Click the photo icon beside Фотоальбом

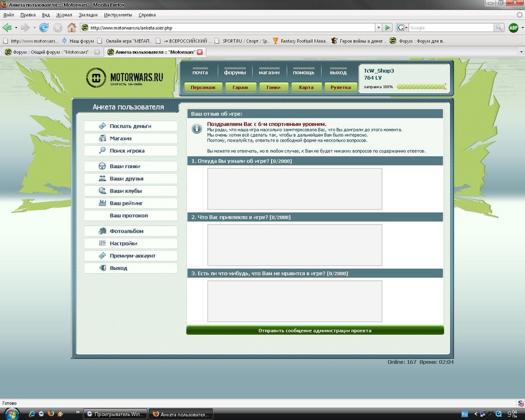tap(102, 231)
